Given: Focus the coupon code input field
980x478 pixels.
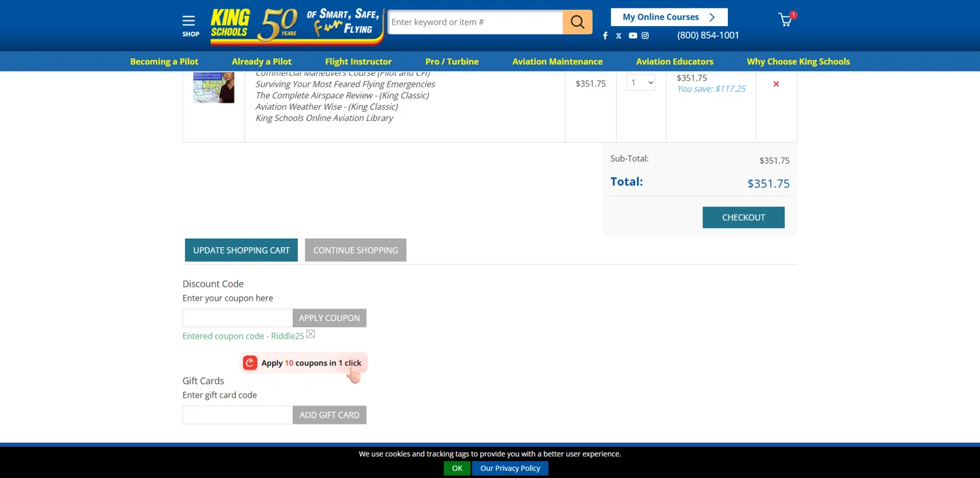Looking at the screenshot, I should [238, 318].
